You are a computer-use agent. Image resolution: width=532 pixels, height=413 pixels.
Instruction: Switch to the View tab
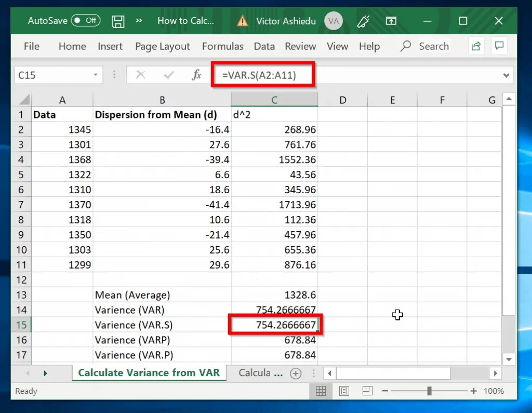click(337, 46)
